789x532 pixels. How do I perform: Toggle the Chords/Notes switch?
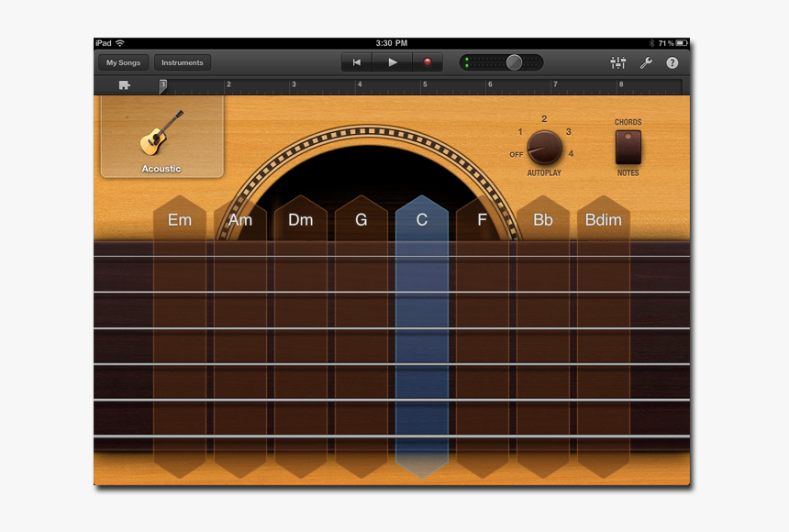628,147
